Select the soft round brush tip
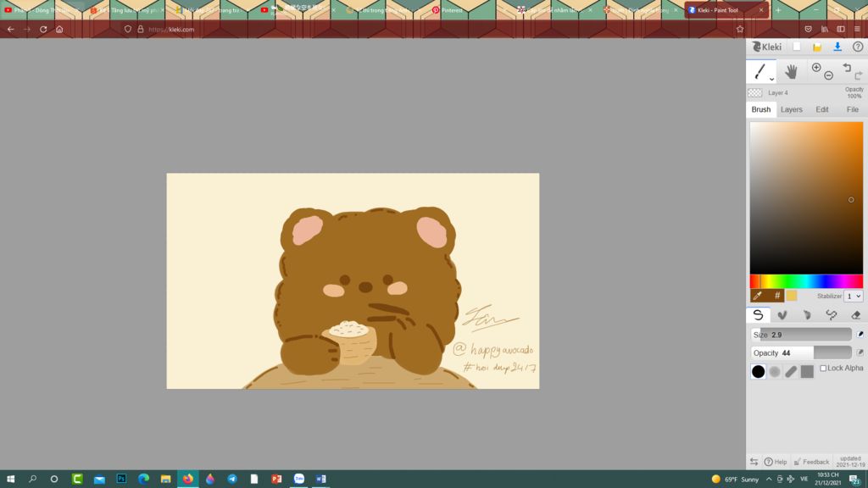 click(775, 371)
